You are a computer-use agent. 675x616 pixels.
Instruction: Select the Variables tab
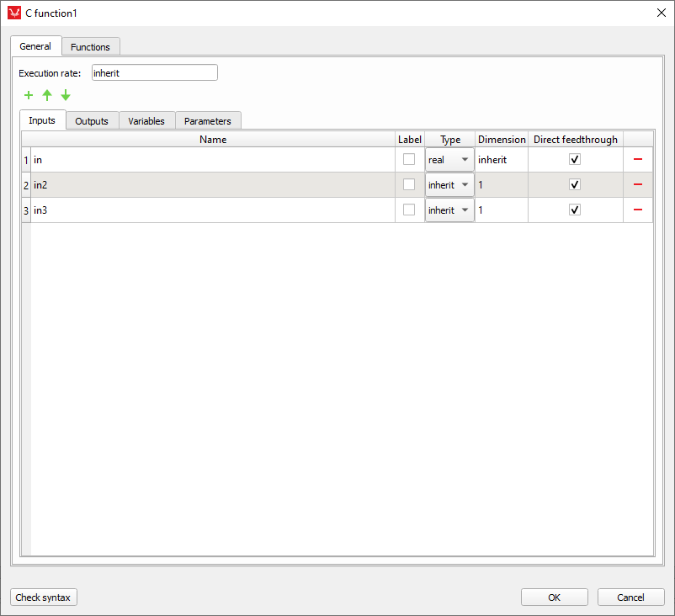click(146, 121)
